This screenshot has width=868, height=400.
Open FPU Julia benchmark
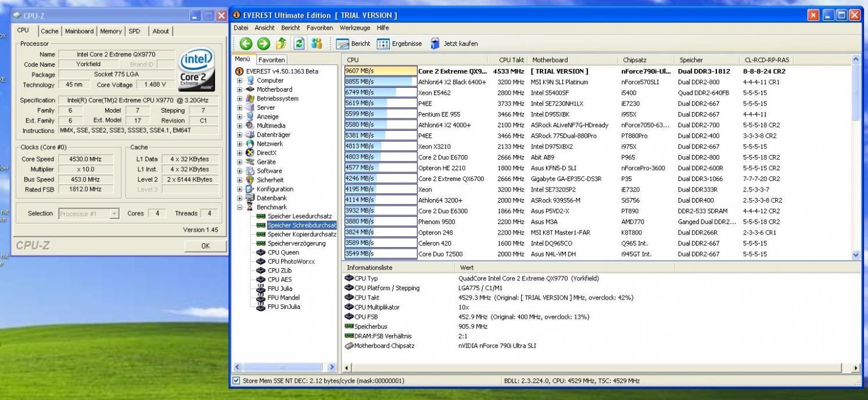(279, 289)
